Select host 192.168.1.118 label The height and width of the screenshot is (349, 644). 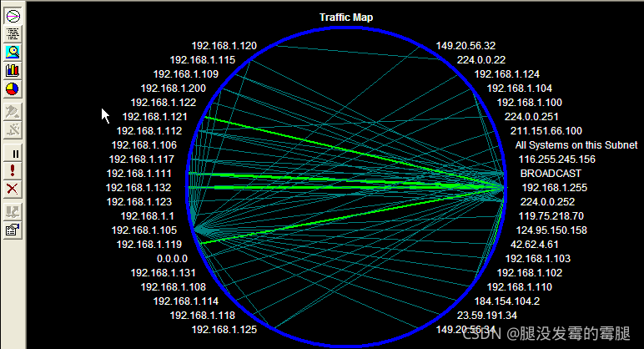pos(203,316)
